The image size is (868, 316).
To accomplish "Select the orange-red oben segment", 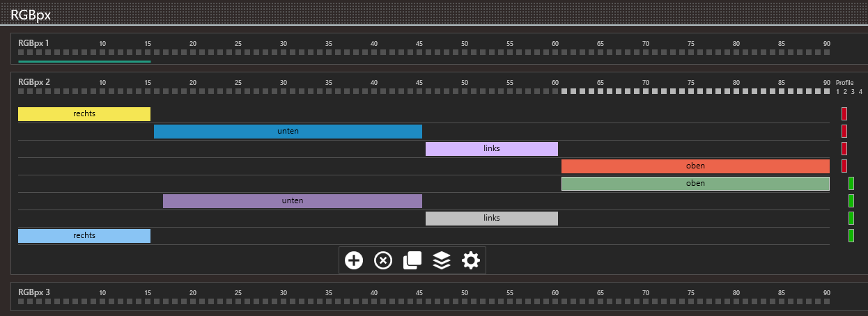I will pos(695,166).
